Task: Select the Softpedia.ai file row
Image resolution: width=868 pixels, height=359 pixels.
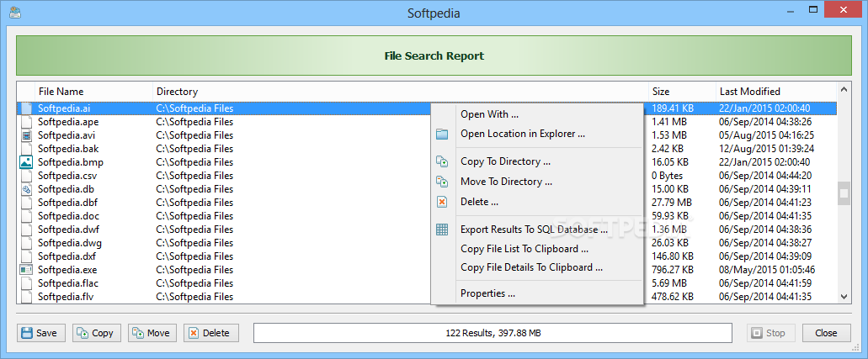Action: coord(426,108)
